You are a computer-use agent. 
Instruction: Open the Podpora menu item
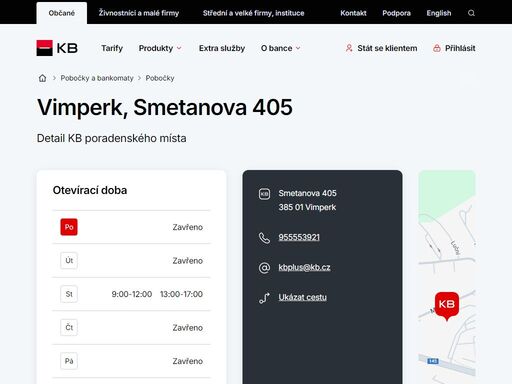pos(396,13)
